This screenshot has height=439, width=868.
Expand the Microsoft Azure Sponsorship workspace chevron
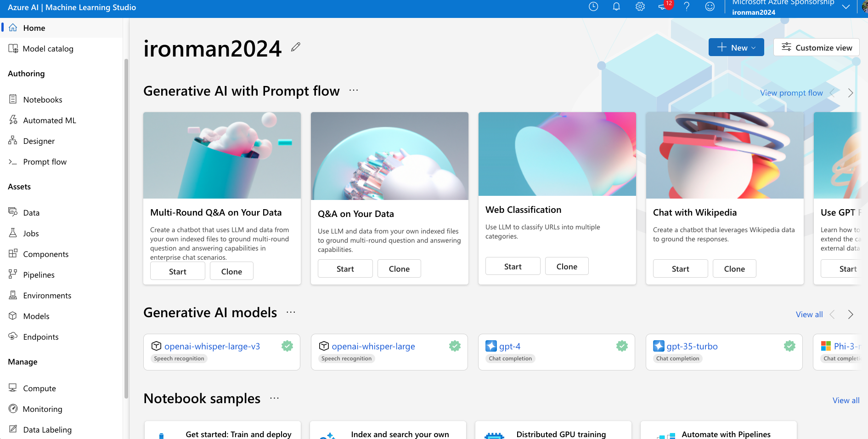(x=846, y=6)
